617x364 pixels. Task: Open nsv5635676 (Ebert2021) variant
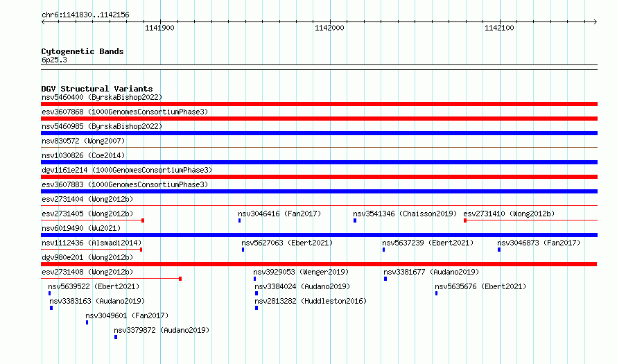pos(480,286)
